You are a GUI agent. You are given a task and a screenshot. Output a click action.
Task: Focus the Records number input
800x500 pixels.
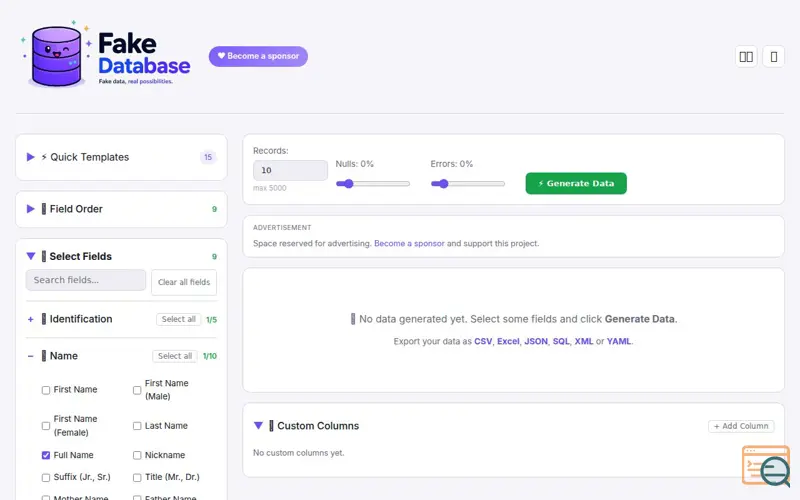coord(290,170)
